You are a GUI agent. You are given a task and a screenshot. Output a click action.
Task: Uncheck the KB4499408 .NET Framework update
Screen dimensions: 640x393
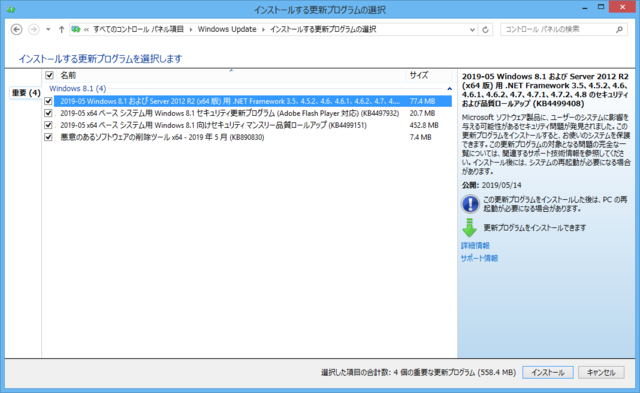coord(48,101)
